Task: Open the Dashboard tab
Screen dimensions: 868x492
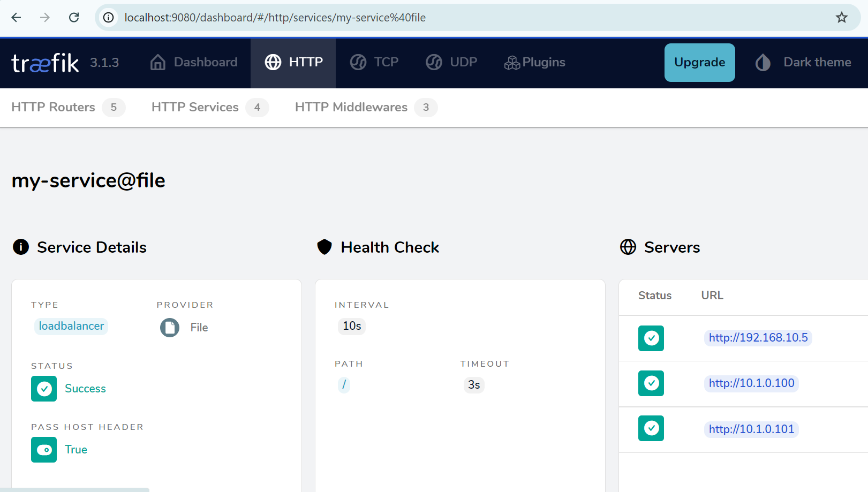Action: pyautogui.click(x=193, y=62)
